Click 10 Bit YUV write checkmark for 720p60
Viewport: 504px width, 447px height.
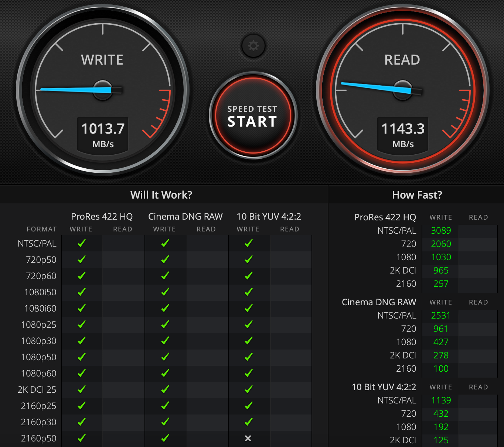coord(249,275)
